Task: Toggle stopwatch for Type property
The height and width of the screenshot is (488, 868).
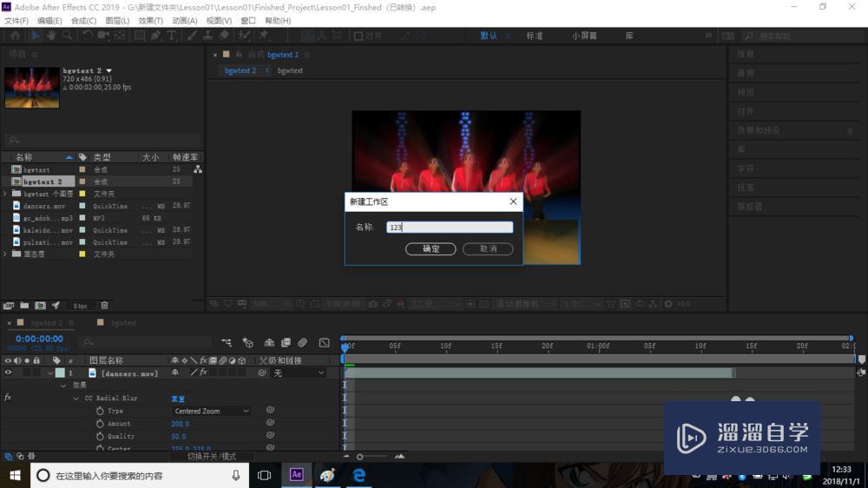Action: 100,411
